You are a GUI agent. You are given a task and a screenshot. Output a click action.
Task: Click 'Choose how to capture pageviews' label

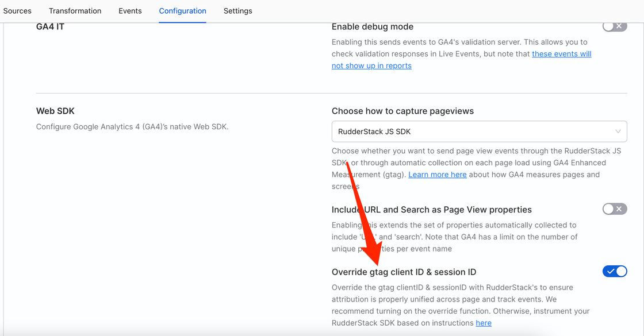pos(402,111)
